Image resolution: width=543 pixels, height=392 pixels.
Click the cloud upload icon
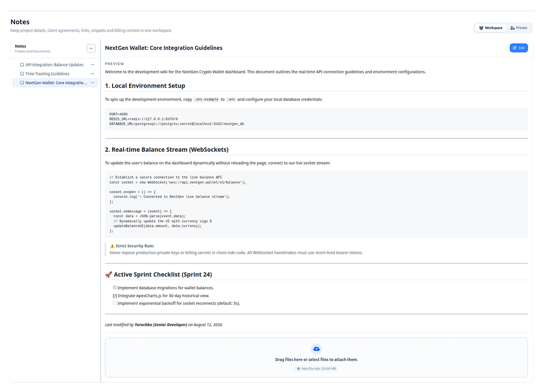pyautogui.click(x=316, y=349)
